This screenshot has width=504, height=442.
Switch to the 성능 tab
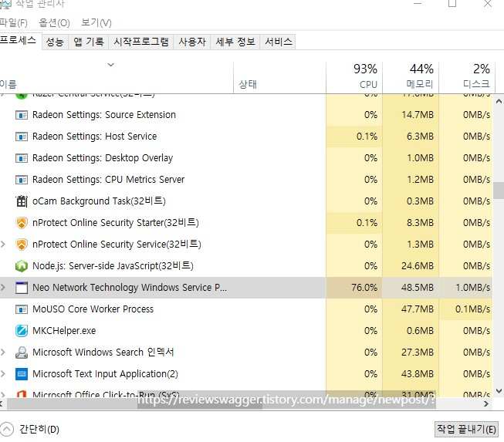55,42
